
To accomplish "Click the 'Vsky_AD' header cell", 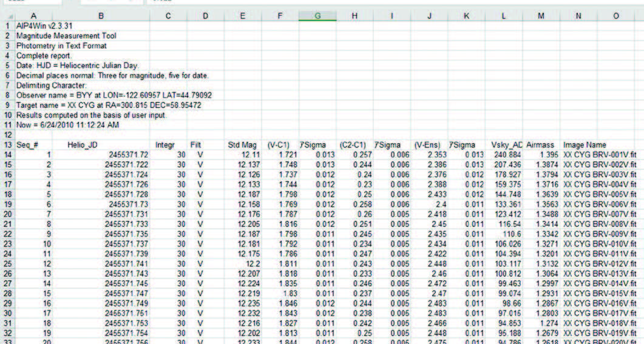I will point(504,145).
